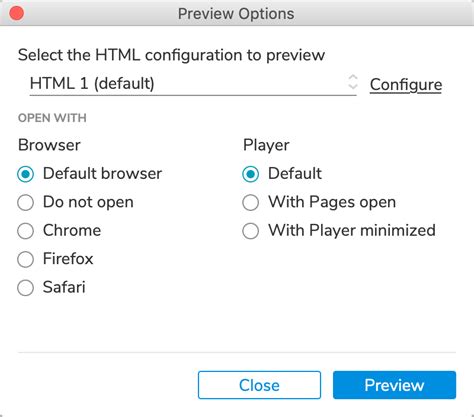Pick the Firefox browser radio button
474x417 pixels.
[25, 259]
